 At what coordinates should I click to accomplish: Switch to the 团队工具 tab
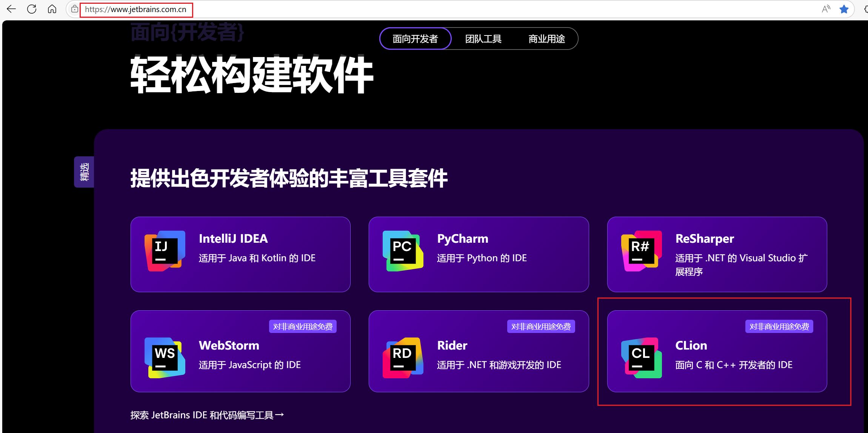pyautogui.click(x=483, y=39)
